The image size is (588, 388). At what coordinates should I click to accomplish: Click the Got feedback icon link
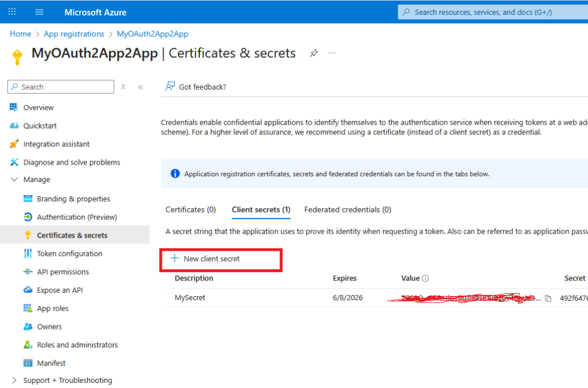pyautogui.click(x=170, y=87)
